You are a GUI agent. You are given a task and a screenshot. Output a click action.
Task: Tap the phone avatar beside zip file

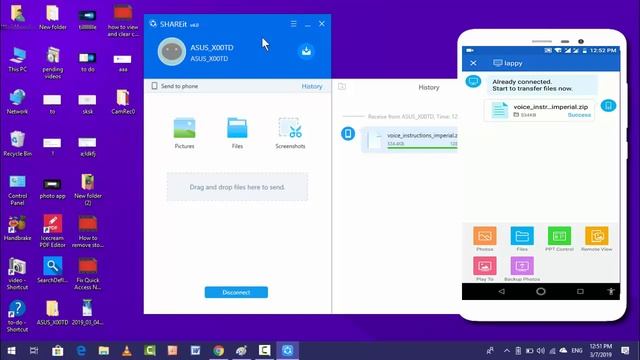pos(608,106)
